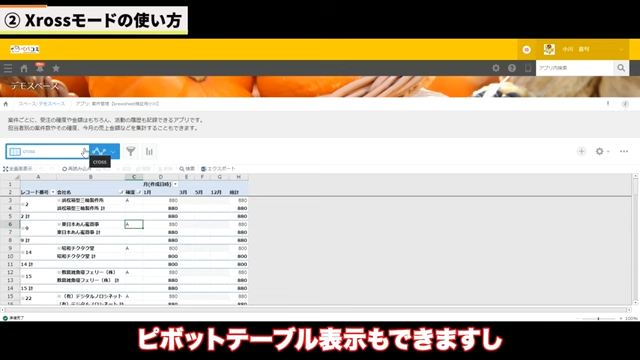Open the アプリ: 案件管理 breadcrumb link
This screenshot has height=360, width=640.
click(x=118, y=104)
